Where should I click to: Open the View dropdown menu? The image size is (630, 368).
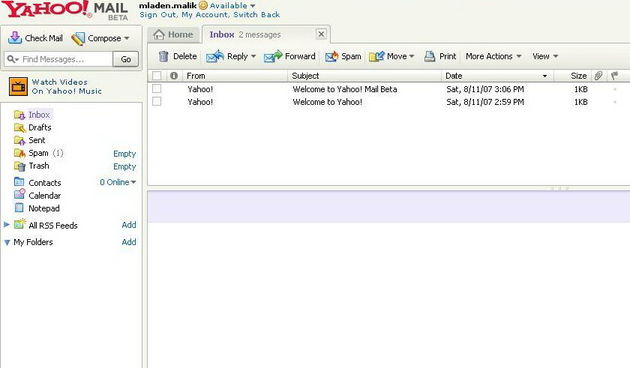(x=545, y=56)
